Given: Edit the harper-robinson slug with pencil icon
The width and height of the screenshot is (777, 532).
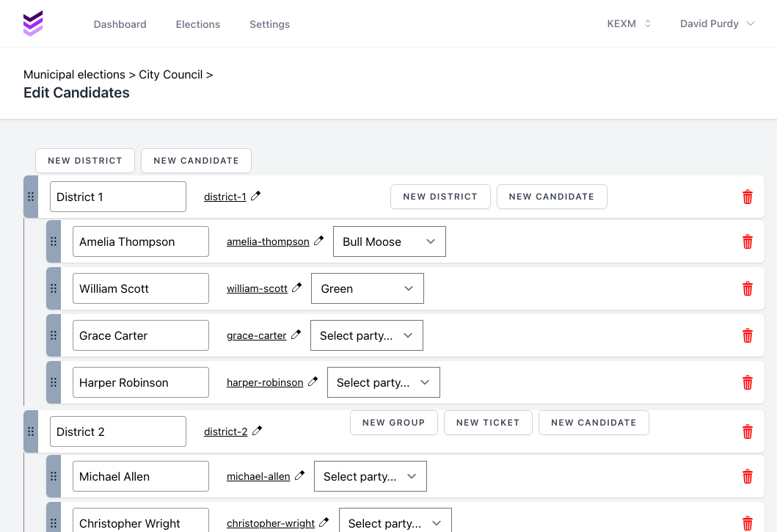Looking at the screenshot, I should [313, 382].
